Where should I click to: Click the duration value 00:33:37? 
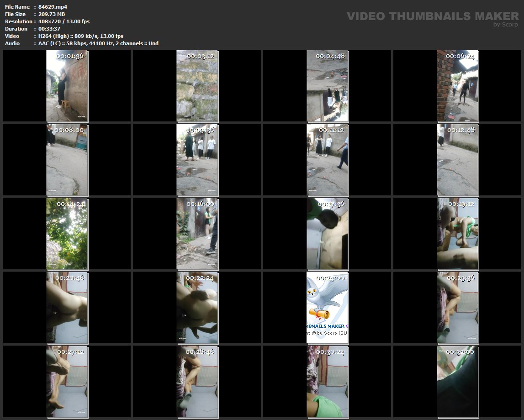click(49, 29)
